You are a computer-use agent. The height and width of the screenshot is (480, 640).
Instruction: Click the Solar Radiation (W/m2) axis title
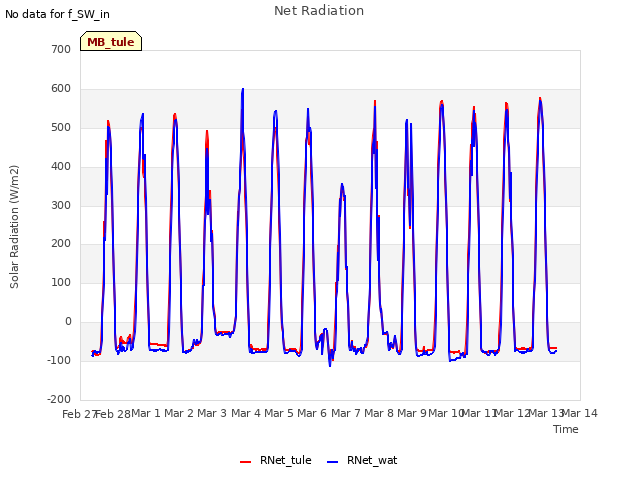(x=14, y=227)
